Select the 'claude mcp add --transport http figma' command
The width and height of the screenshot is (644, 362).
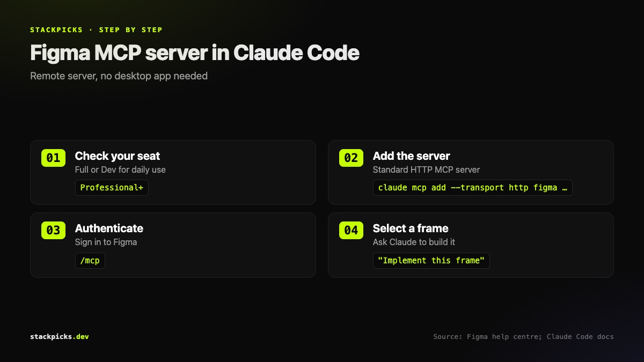pos(473,188)
